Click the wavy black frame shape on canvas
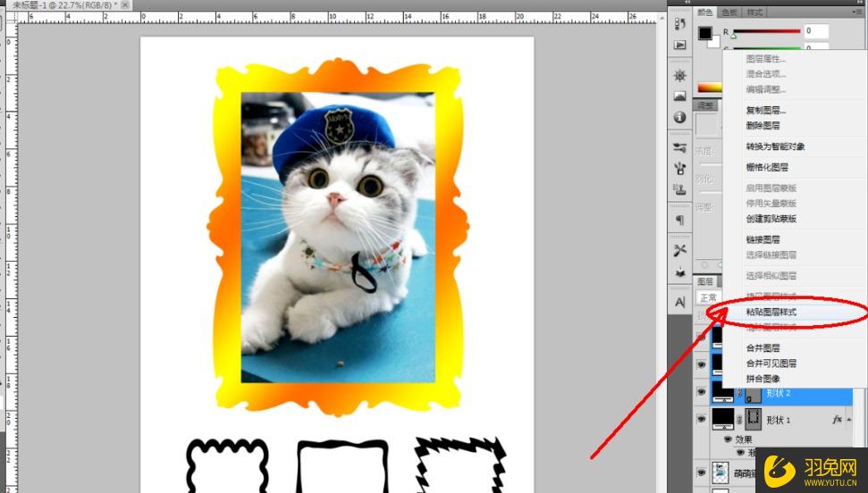Screen dimensions: 868x493 coord(228,464)
